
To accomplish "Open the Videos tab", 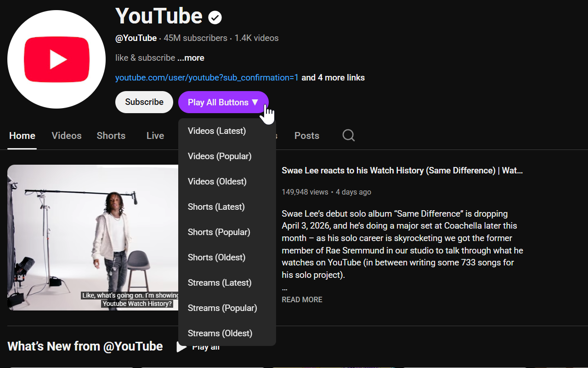I will (67, 136).
